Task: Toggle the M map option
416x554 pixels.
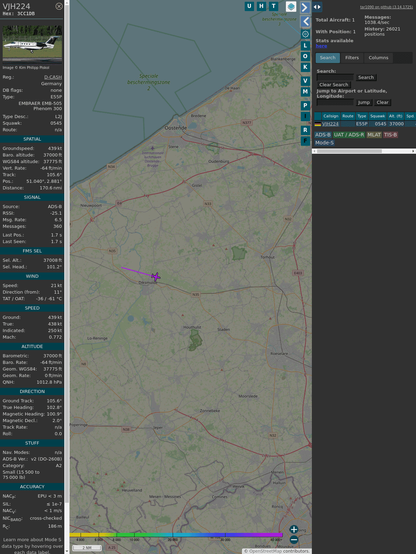Action: tap(305, 92)
